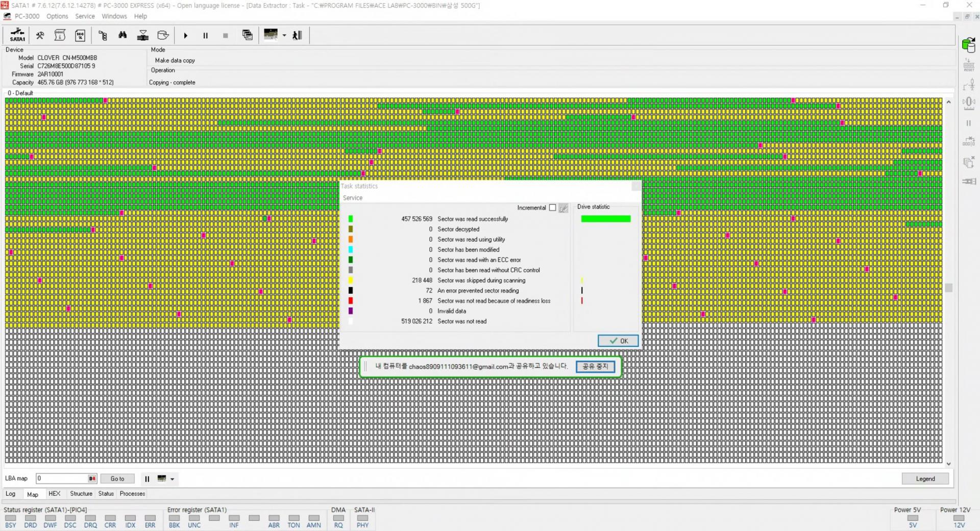
Task: Switch to the HEX tab
Action: [54, 494]
